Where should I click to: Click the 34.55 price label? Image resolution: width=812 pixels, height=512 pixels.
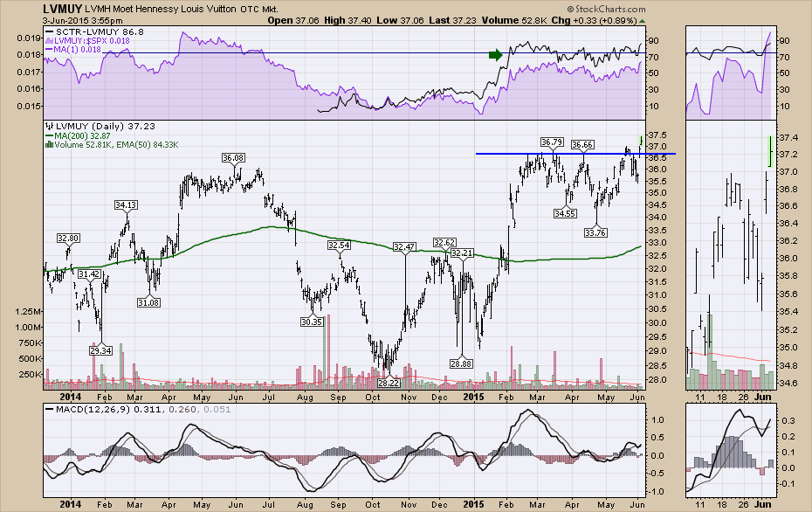click(565, 213)
